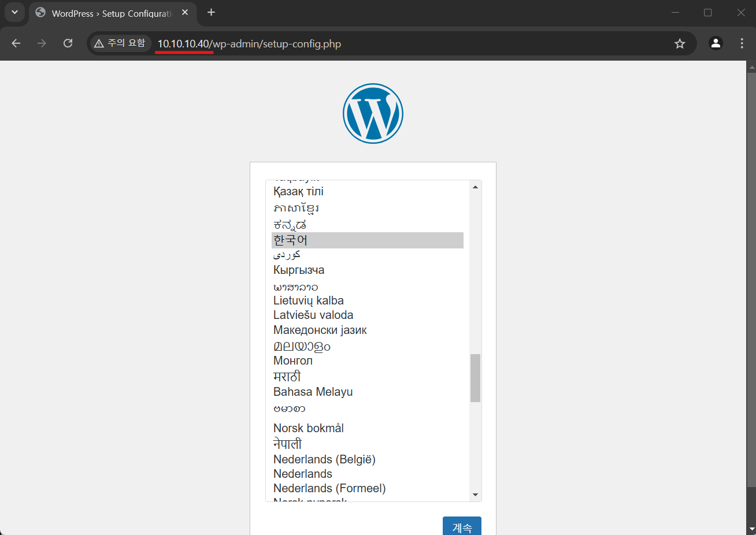Select the Қазақ тілі language option
This screenshot has width=756, height=535.
368,191
